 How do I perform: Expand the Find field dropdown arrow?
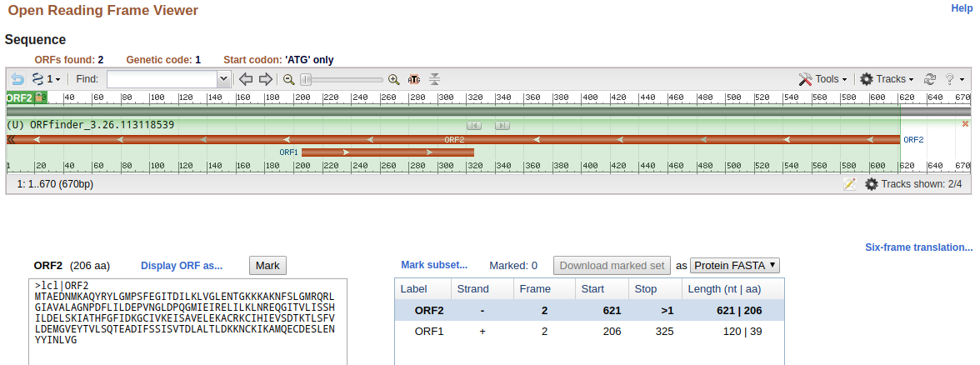point(223,79)
